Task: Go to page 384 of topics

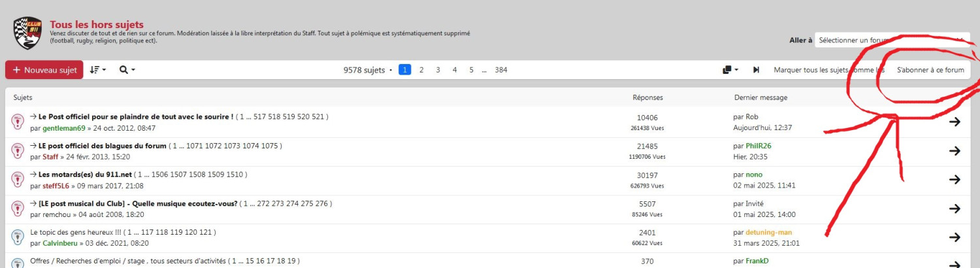Action: [501, 70]
